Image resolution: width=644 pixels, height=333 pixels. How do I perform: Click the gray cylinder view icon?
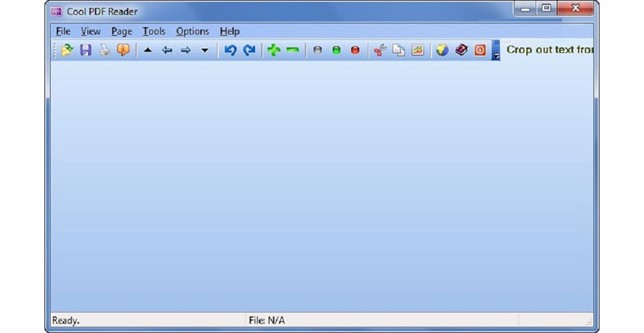[317, 50]
